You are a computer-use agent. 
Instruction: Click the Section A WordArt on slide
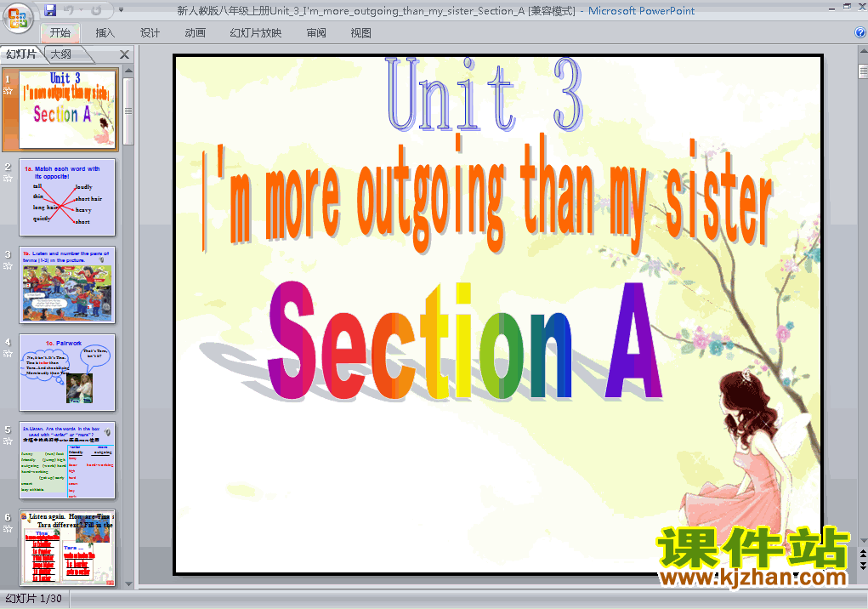click(x=465, y=340)
